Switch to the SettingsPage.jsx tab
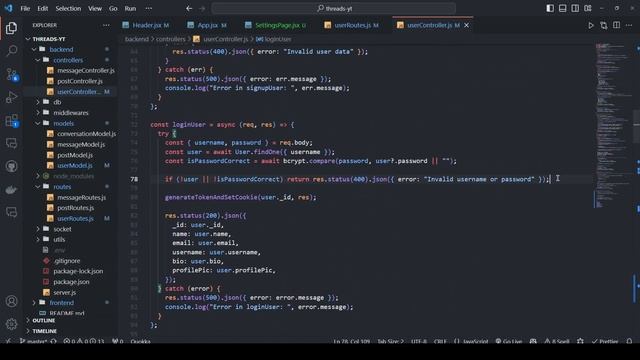The width and height of the screenshot is (640, 360). pyautogui.click(x=276, y=25)
